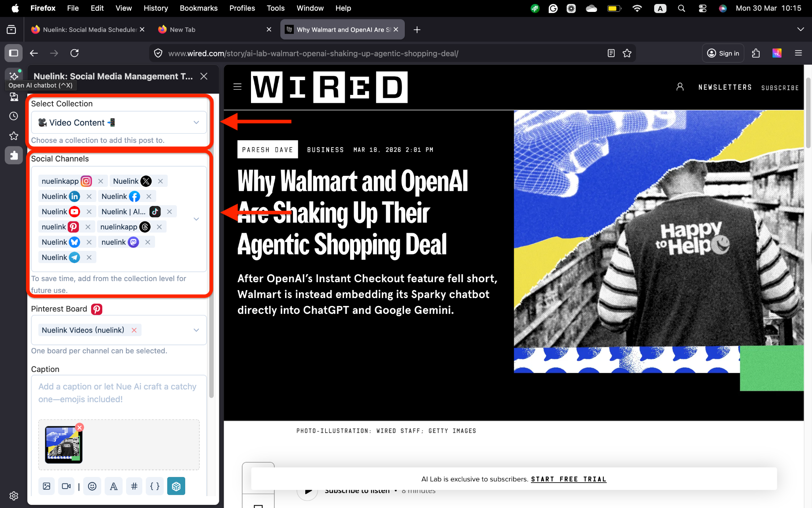
Task: Open the Bookmarks menu in menu bar
Action: [198, 8]
